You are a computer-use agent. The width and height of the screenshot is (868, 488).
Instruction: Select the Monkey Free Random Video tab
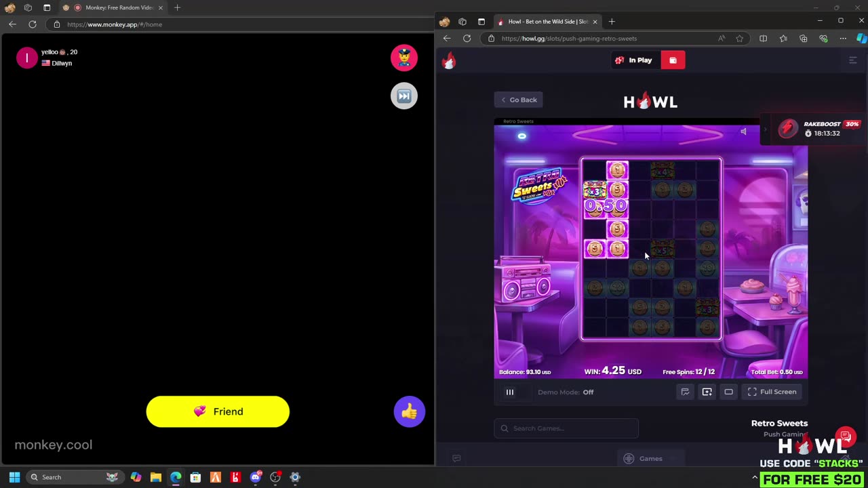click(113, 7)
